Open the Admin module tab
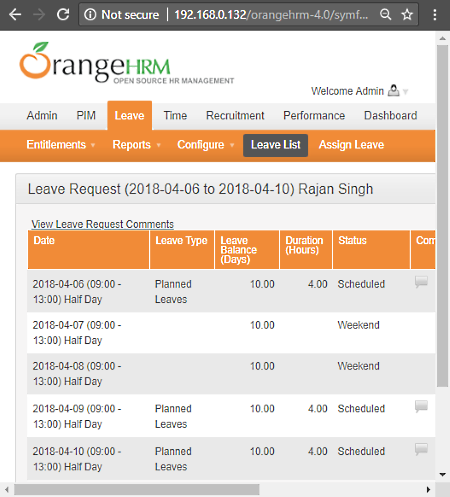The height and width of the screenshot is (497, 450). (42, 116)
